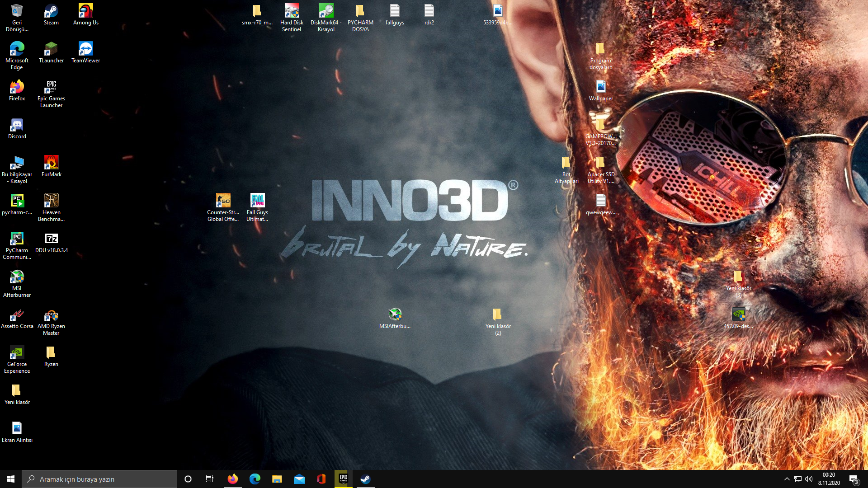Switch to Firefox in the taskbar
The width and height of the screenshot is (868, 488).
tap(233, 479)
